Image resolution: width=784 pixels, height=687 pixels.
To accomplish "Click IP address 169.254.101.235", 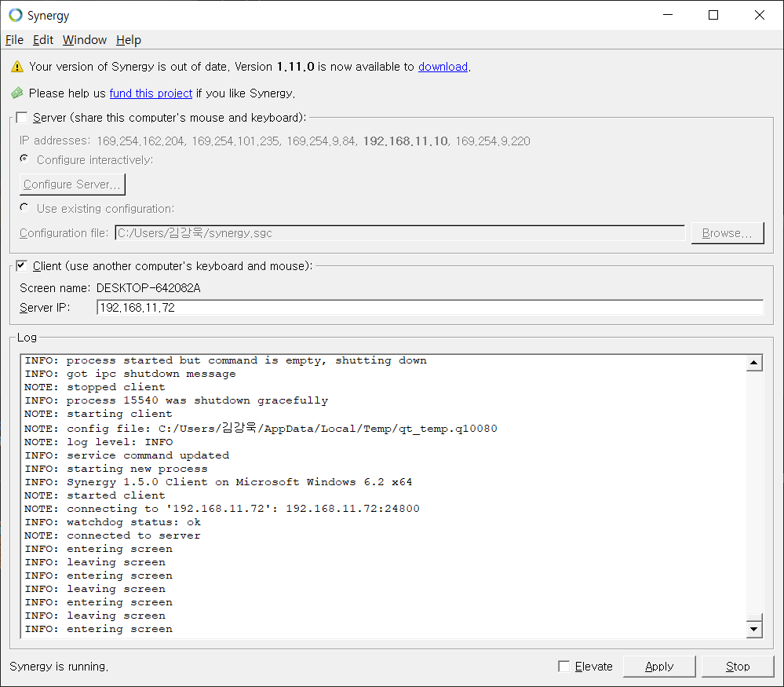I will (x=235, y=141).
